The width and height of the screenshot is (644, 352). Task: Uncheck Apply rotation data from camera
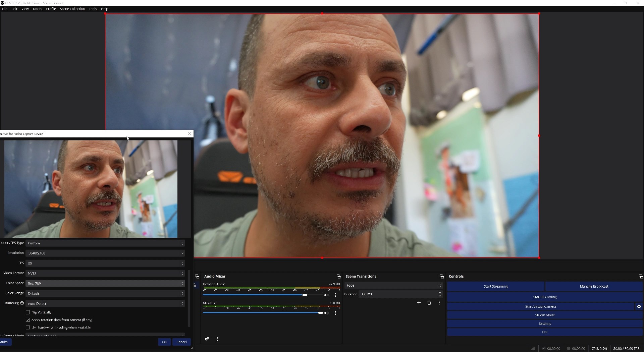tap(28, 320)
